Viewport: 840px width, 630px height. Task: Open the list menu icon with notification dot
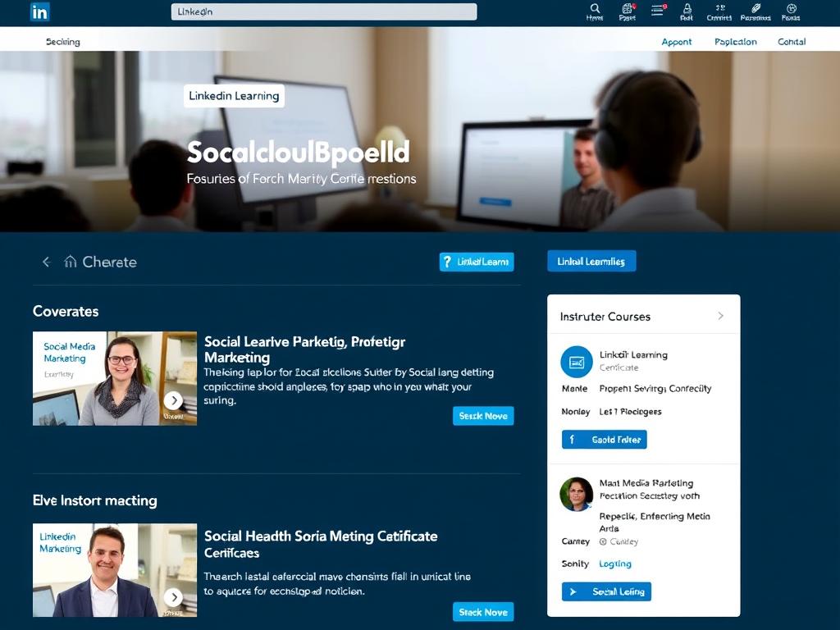(x=658, y=10)
